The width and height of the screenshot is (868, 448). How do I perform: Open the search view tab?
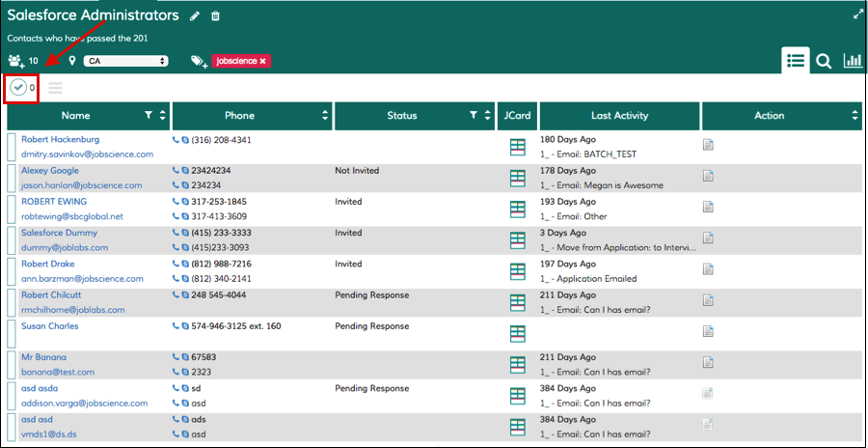(824, 62)
